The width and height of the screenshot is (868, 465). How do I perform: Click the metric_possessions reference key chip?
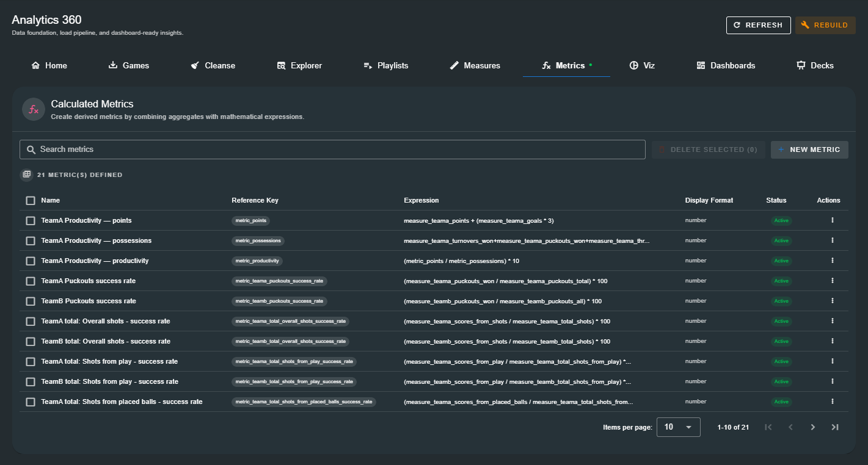(258, 240)
